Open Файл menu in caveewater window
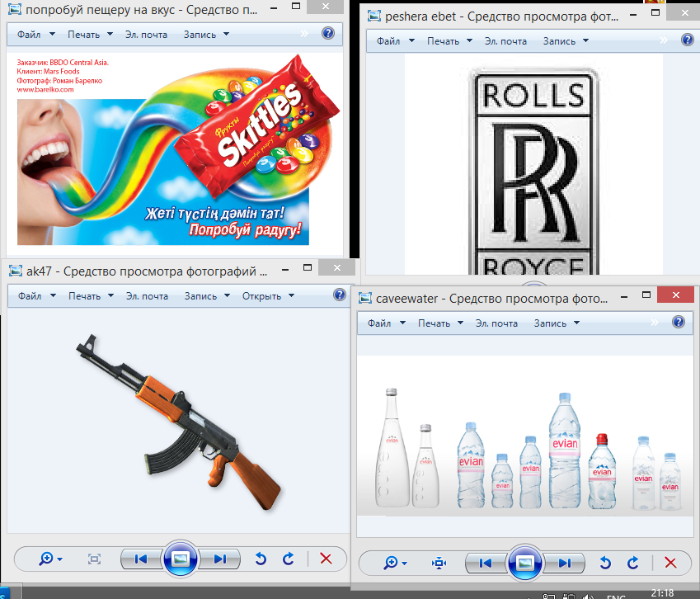The image size is (700, 599). tap(386, 323)
